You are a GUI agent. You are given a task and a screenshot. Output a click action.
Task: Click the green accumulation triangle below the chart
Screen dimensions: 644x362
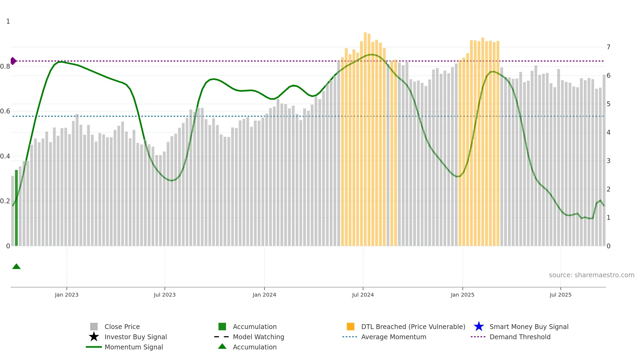pos(16,266)
